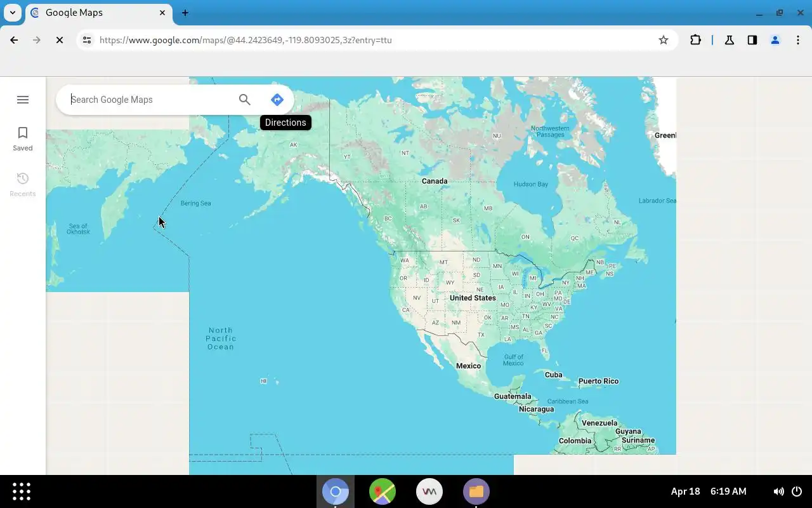Toggle the browser side panel
Screen dimensions: 812x508
[x=752, y=40]
